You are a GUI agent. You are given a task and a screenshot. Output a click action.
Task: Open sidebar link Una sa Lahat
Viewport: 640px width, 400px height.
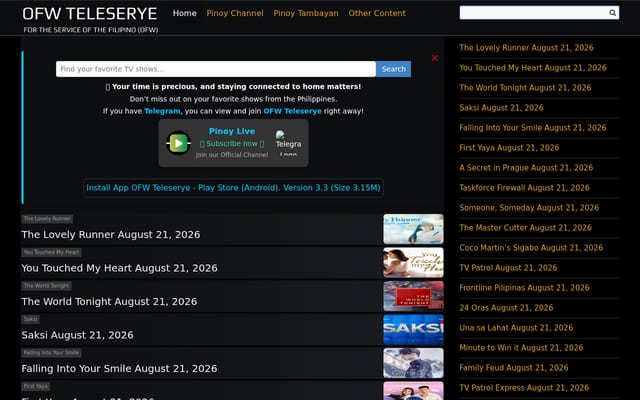[516, 328]
